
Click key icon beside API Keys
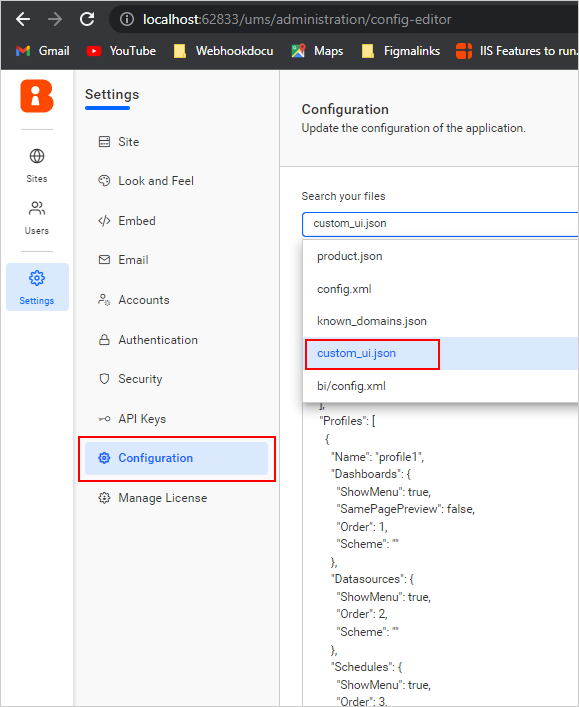coord(104,419)
